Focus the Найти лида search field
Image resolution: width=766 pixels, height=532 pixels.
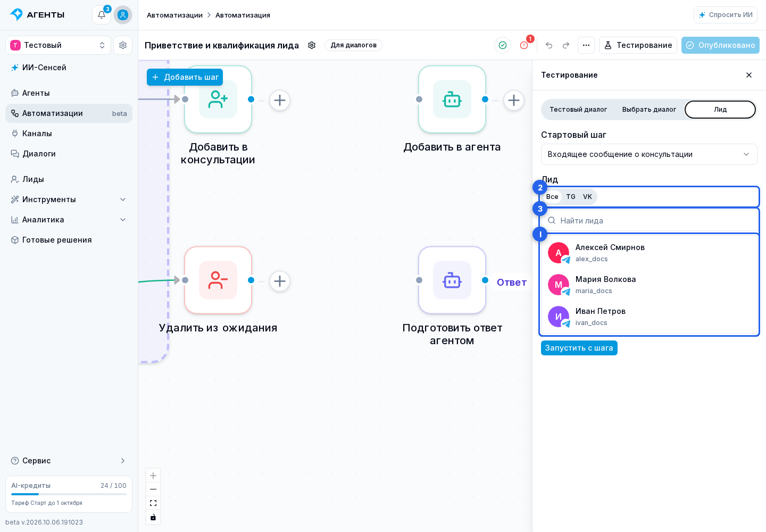point(649,221)
